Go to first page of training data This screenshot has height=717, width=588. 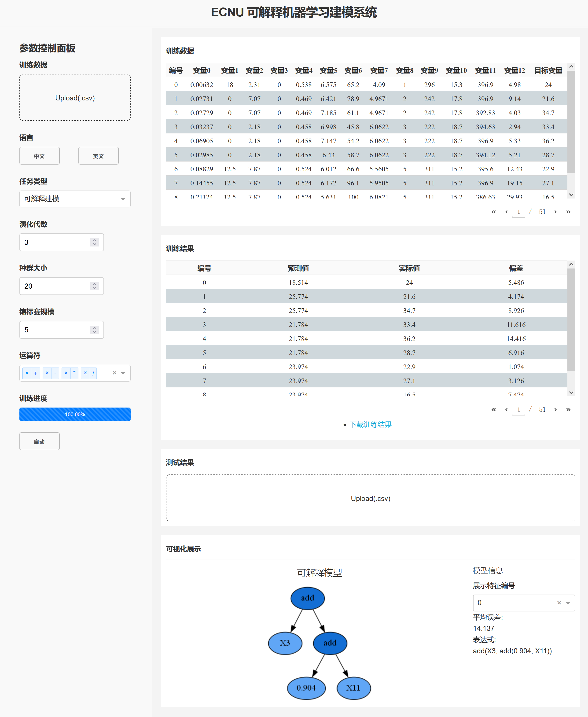493,212
